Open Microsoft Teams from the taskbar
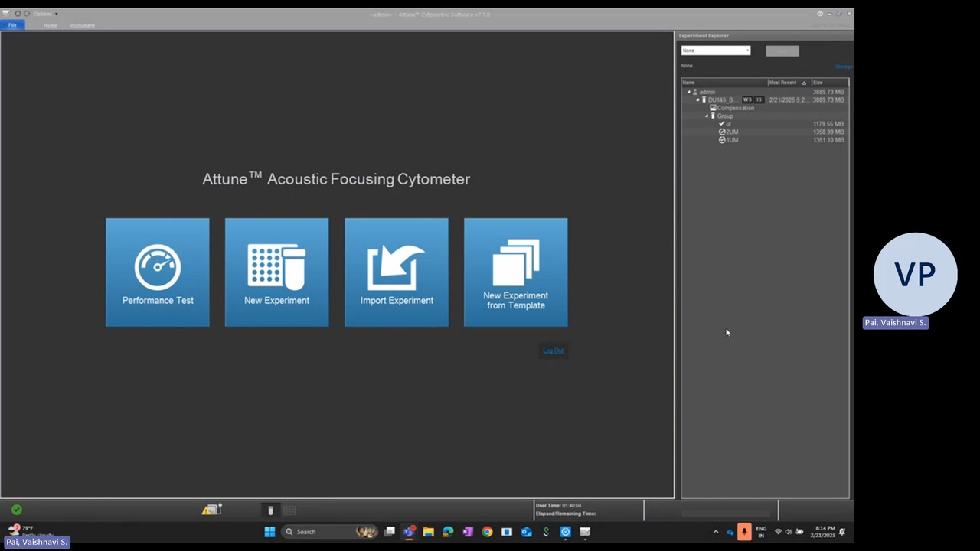This screenshot has height=551, width=980. tap(409, 532)
